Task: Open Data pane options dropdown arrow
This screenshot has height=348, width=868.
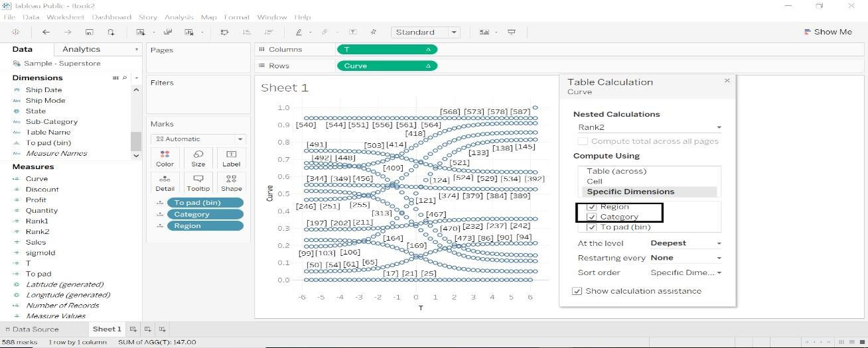Action: click(x=137, y=49)
